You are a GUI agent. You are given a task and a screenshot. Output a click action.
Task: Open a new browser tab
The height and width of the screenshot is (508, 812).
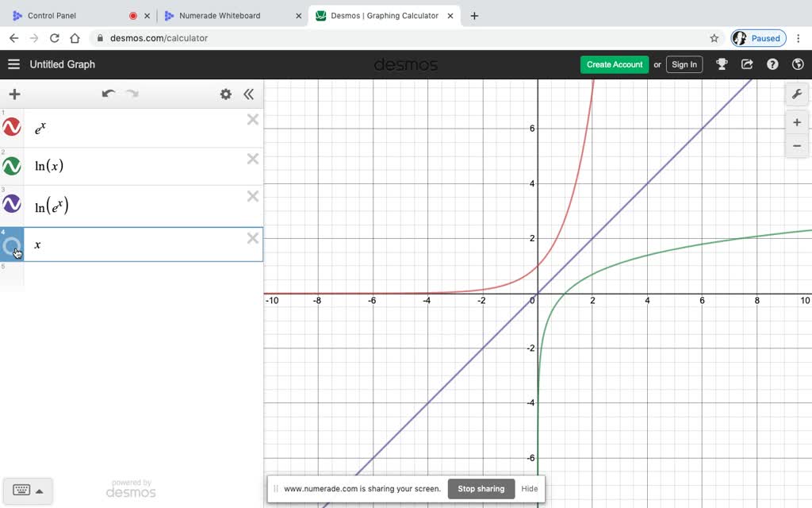pos(474,16)
